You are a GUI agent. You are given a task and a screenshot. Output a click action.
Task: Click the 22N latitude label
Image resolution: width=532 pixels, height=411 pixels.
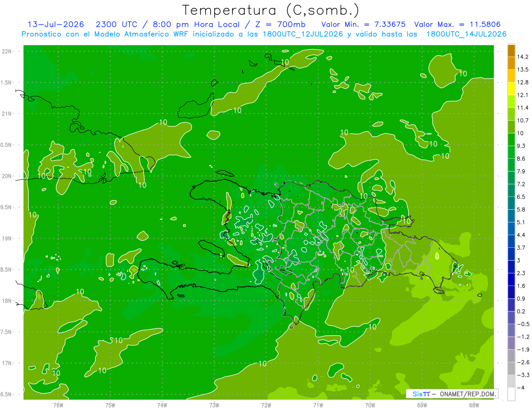click(x=7, y=51)
